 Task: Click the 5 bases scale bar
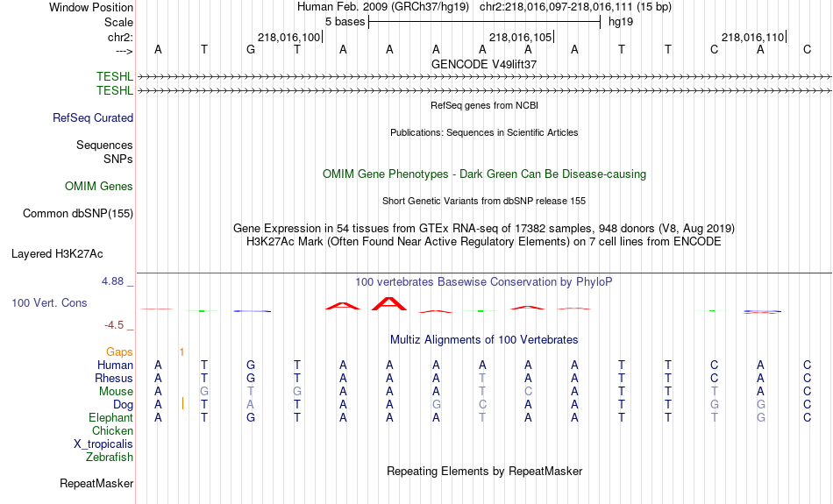pos(484,22)
